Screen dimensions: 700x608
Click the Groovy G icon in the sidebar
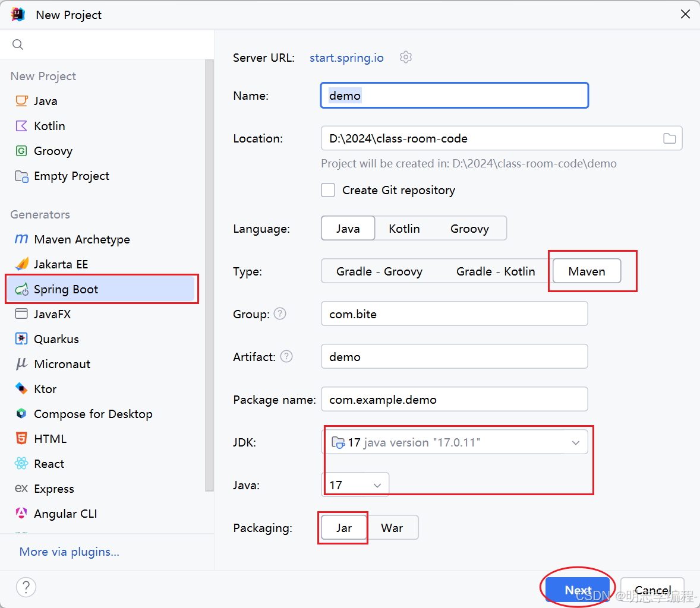point(21,151)
